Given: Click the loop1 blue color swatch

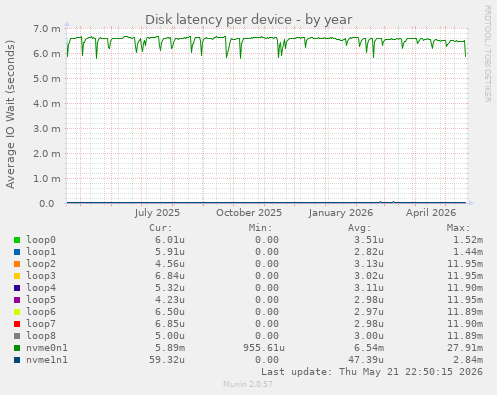Looking at the screenshot, I should coord(17,252).
